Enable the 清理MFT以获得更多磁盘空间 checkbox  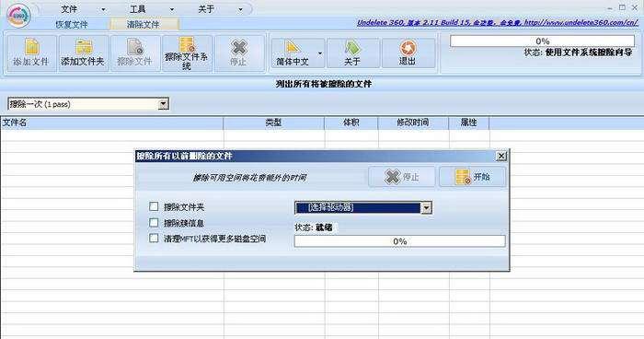(x=154, y=239)
